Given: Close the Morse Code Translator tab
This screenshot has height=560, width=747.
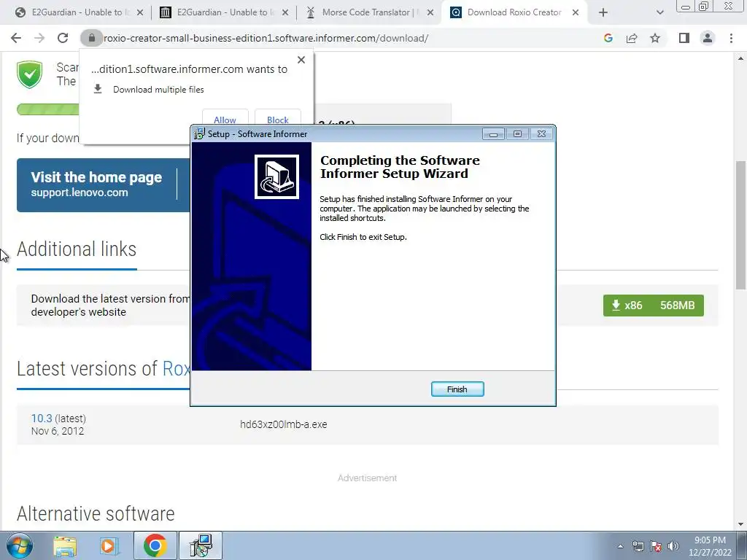Looking at the screenshot, I should click(x=430, y=13).
